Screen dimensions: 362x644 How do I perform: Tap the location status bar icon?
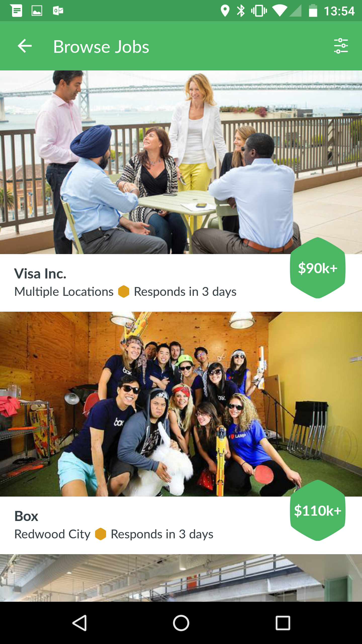pos(225,11)
